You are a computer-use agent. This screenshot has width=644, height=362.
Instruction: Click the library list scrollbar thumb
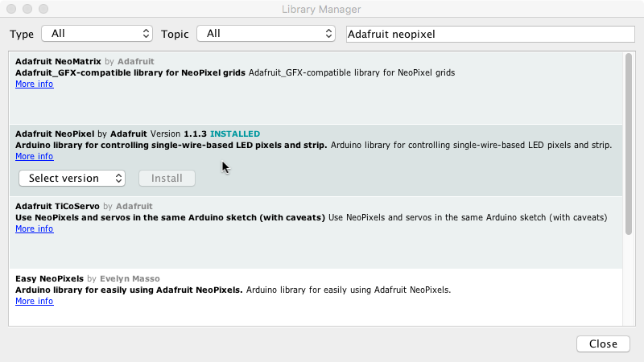point(629,145)
